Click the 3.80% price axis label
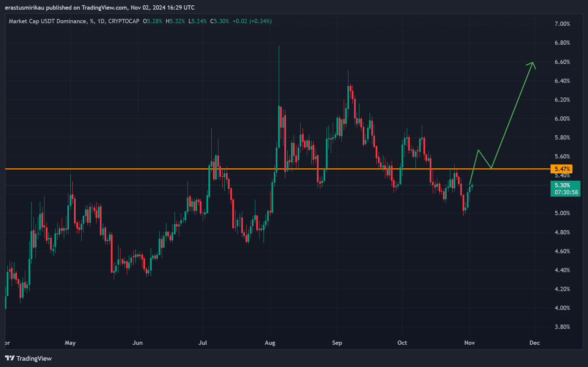The height and width of the screenshot is (367, 588). coord(562,327)
